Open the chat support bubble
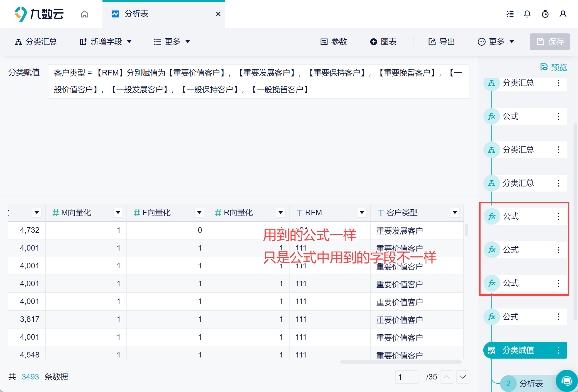The image size is (578, 392). (x=567, y=381)
